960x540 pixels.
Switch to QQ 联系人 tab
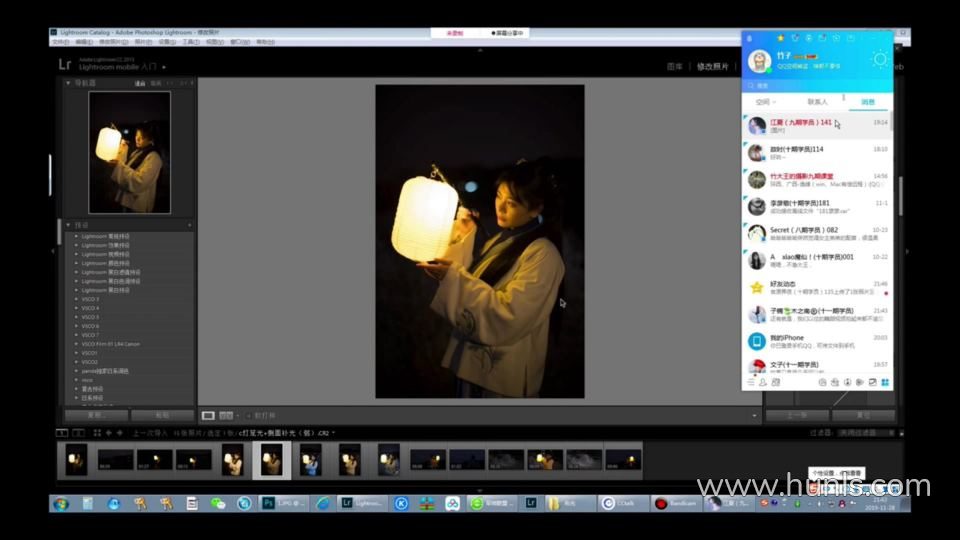[817, 102]
